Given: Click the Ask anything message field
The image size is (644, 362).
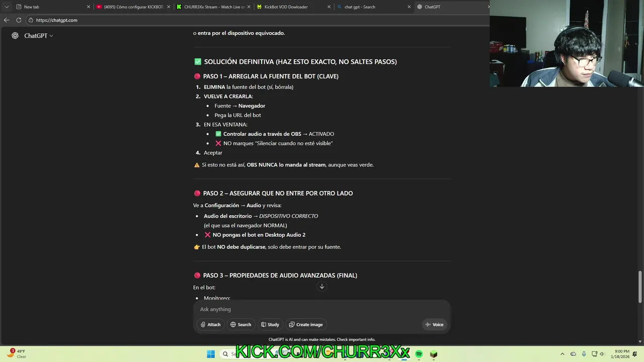Looking at the screenshot, I should pos(321,309).
